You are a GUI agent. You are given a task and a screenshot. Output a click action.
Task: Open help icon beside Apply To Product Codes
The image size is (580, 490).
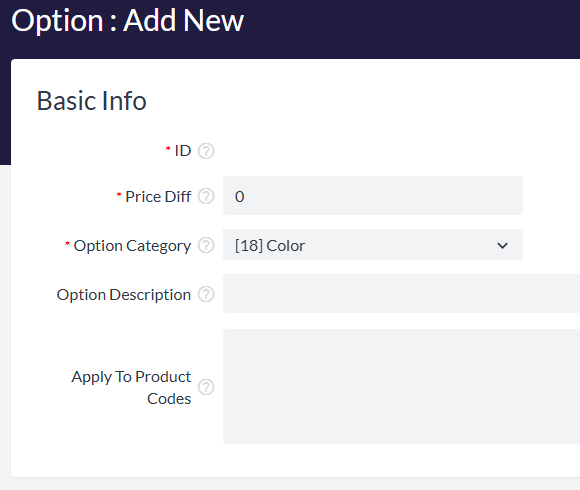pyautogui.click(x=206, y=387)
